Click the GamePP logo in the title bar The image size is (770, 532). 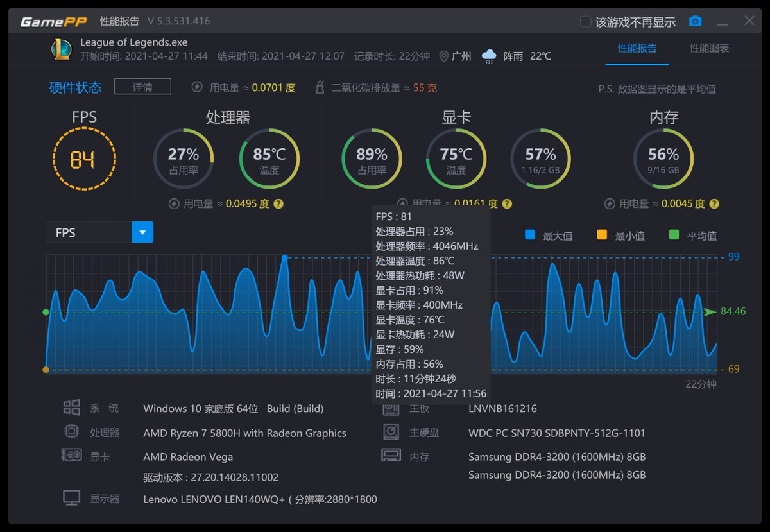pyautogui.click(x=53, y=21)
